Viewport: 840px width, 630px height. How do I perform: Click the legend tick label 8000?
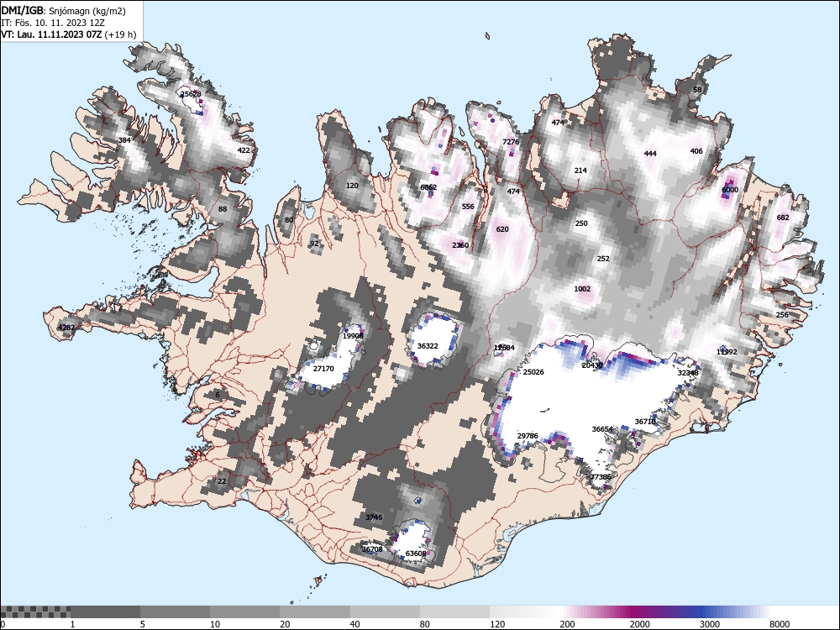[780, 624]
